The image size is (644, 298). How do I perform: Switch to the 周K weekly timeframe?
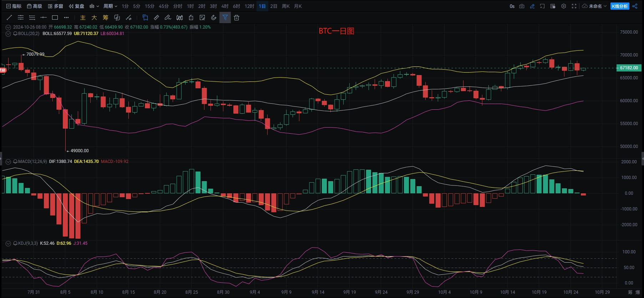pos(285,6)
